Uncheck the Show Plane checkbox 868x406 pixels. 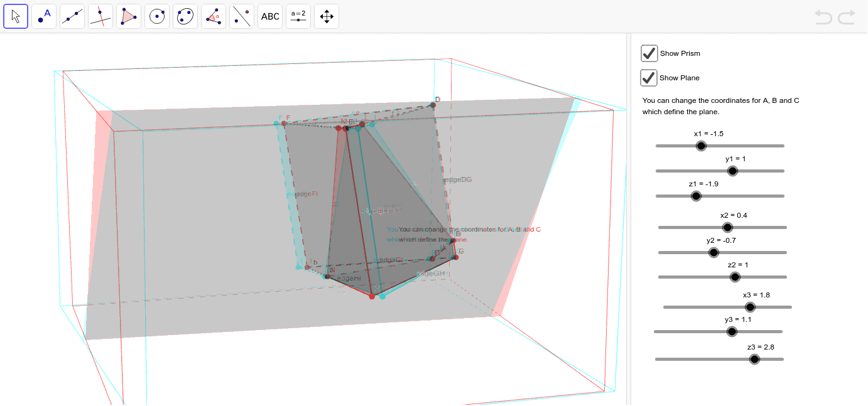point(649,77)
